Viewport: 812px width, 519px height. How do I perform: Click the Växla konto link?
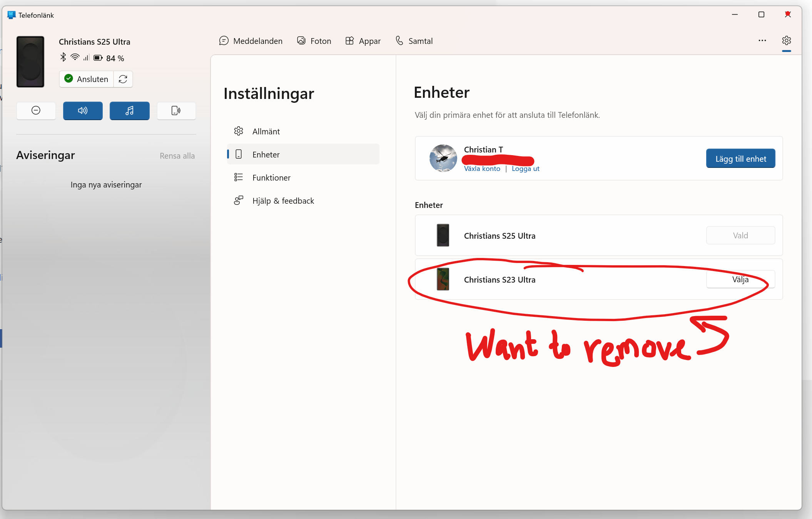pyautogui.click(x=482, y=169)
